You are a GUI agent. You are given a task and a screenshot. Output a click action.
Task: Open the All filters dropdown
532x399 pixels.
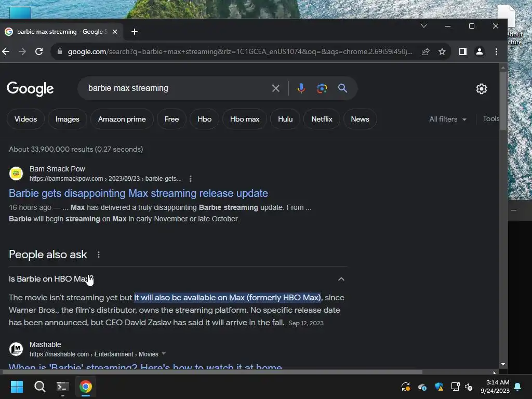tap(448, 119)
